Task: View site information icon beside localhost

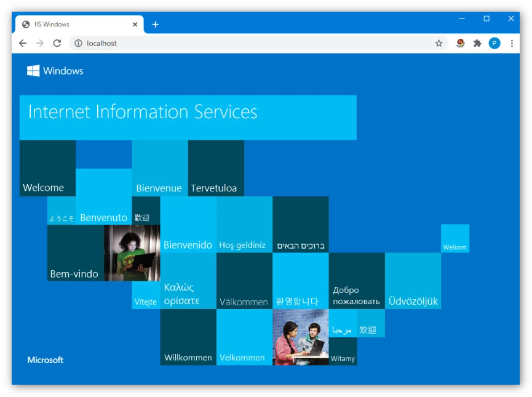Action: [x=78, y=43]
